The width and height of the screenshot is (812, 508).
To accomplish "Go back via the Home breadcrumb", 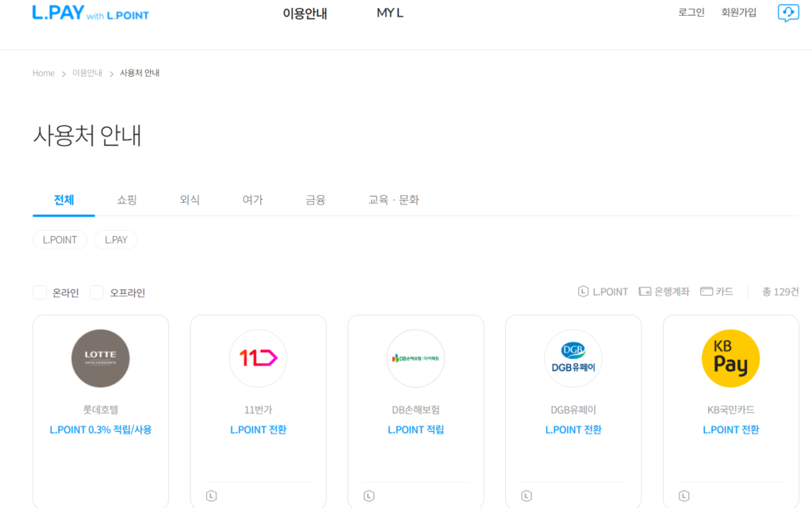I will point(43,72).
